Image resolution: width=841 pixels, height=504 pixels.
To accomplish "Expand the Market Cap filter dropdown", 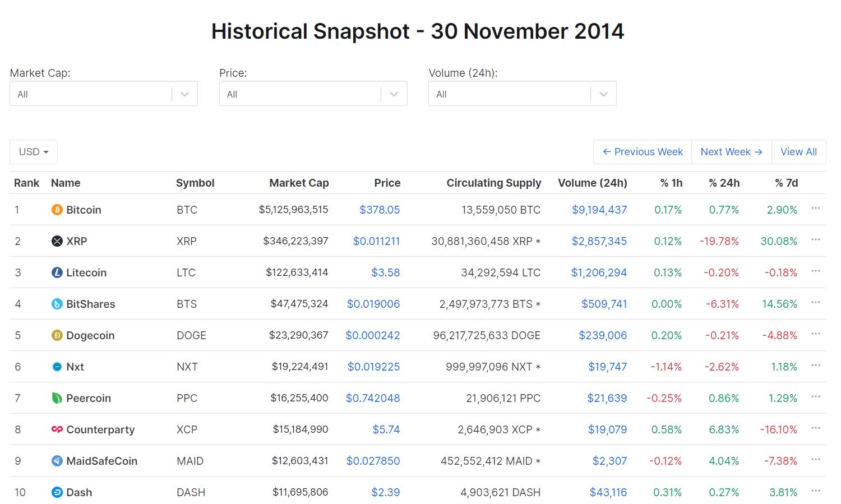I will (x=104, y=94).
